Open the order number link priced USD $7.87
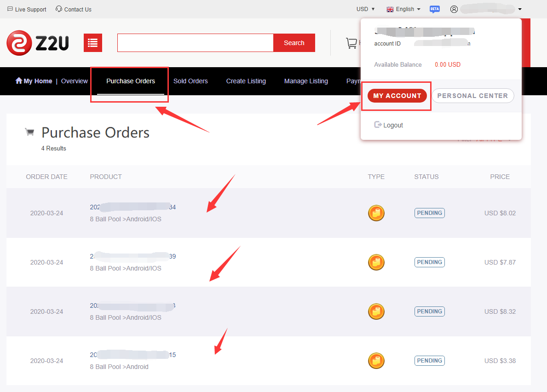 tap(133, 256)
